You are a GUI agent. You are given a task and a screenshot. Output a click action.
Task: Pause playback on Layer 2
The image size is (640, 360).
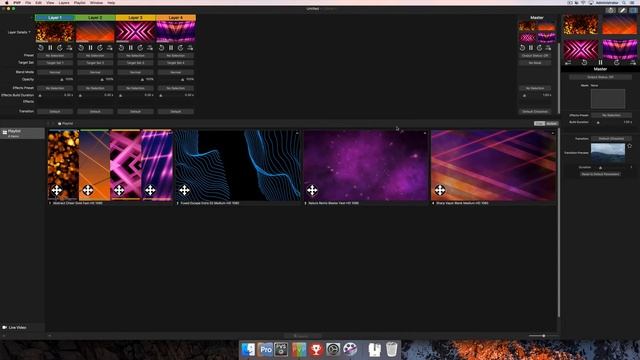coord(90,48)
